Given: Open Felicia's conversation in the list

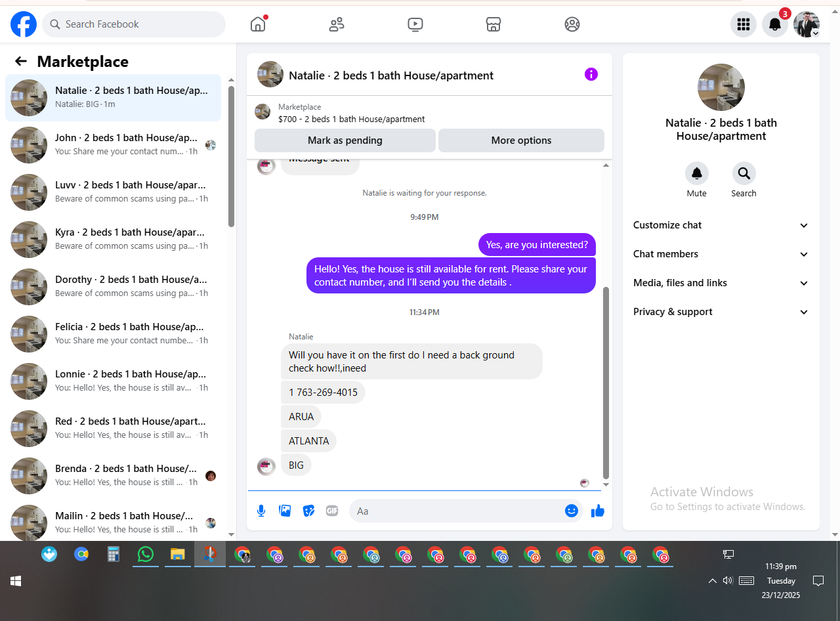Looking at the screenshot, I should click(113, 334).
